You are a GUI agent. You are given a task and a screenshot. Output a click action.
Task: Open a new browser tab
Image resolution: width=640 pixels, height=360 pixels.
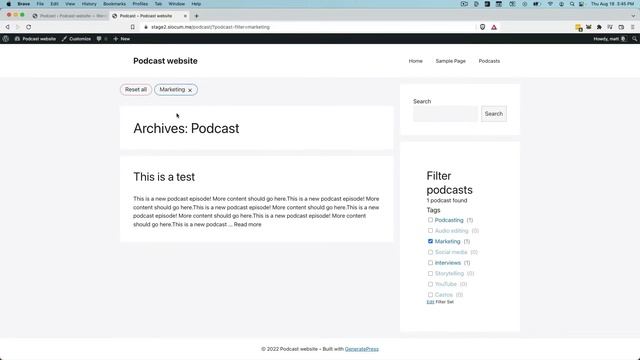[x=196, y=16]
